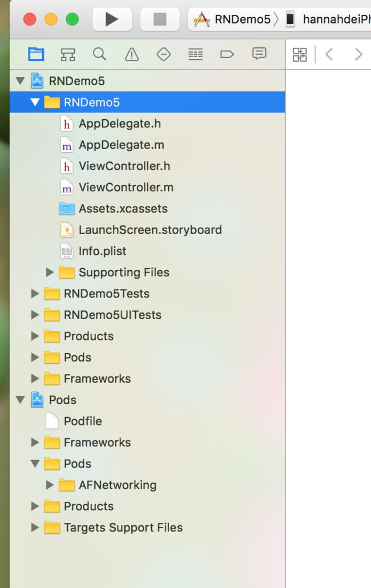Open the related items grid menu
The height and width of the screenshot is (588, 371).
[x=300, y=55]
